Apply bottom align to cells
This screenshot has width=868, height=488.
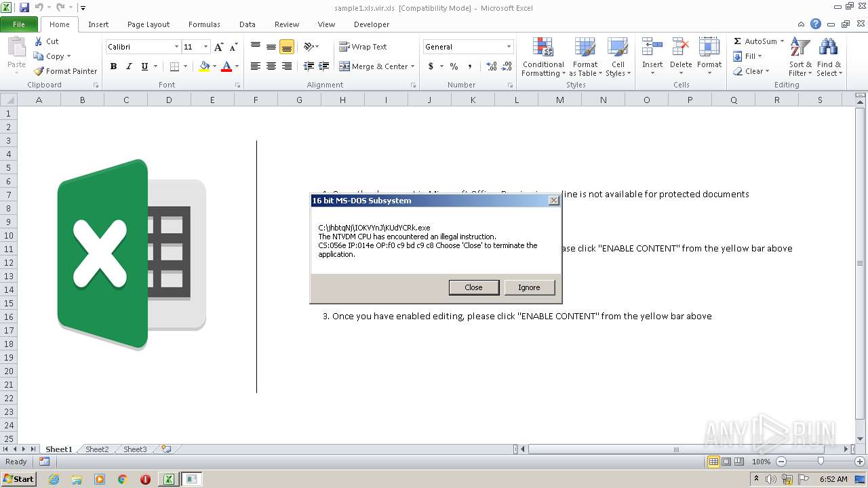(x=287, y=47)
